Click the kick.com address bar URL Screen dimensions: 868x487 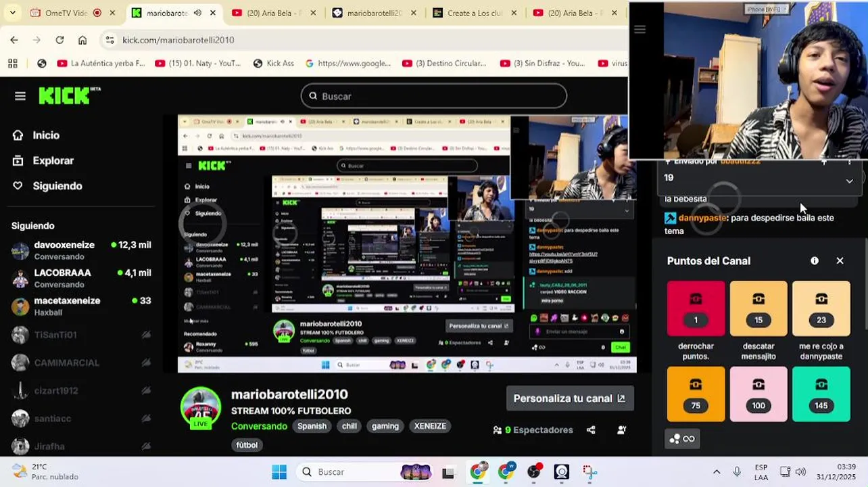[x=178, y=40]
